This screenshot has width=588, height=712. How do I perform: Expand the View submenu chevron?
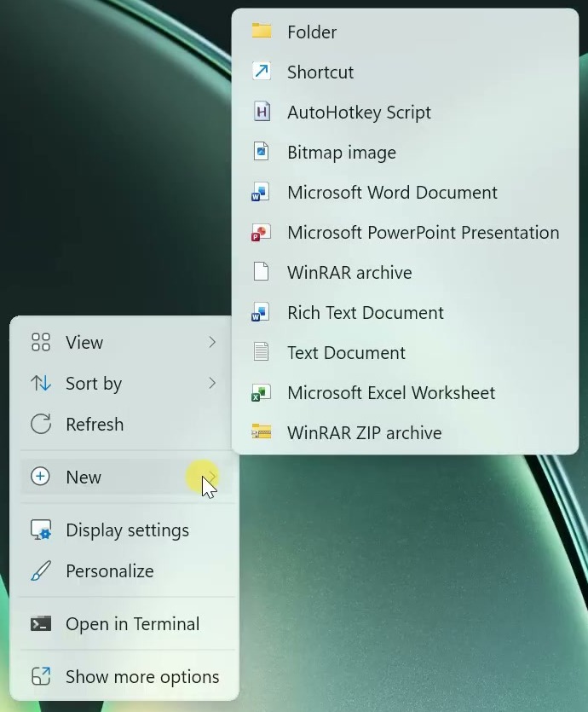pos(212,342)
